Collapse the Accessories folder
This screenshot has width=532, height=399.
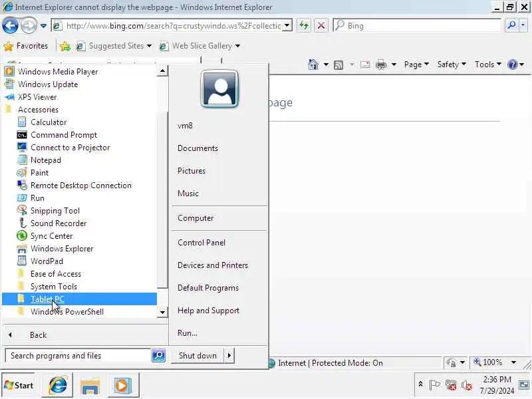tap(38, 109)
